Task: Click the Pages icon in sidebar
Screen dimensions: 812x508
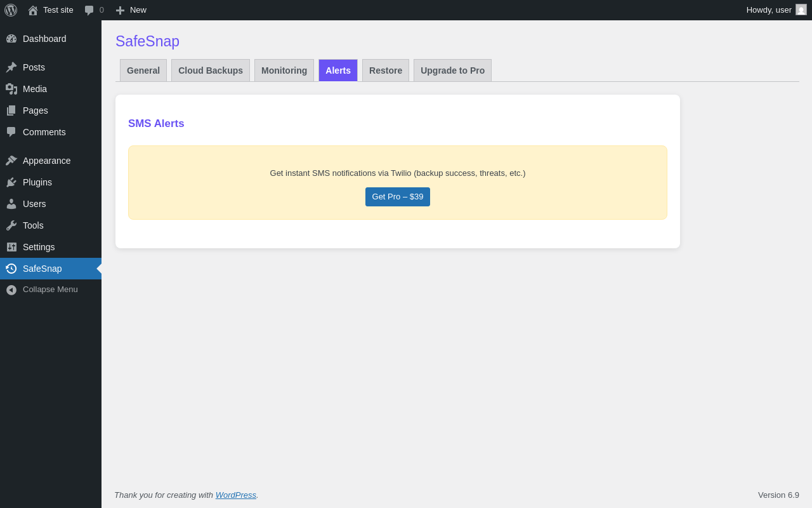Action: [x=11, y=110]
